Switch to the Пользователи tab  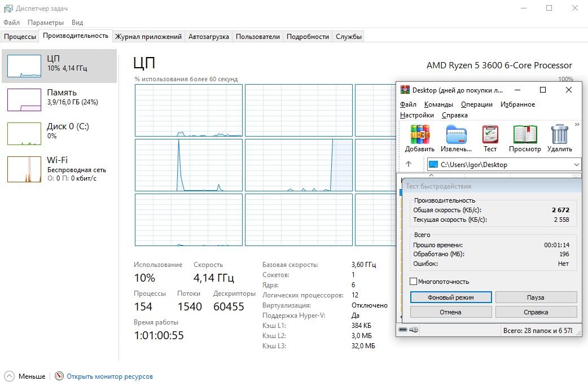258,36
